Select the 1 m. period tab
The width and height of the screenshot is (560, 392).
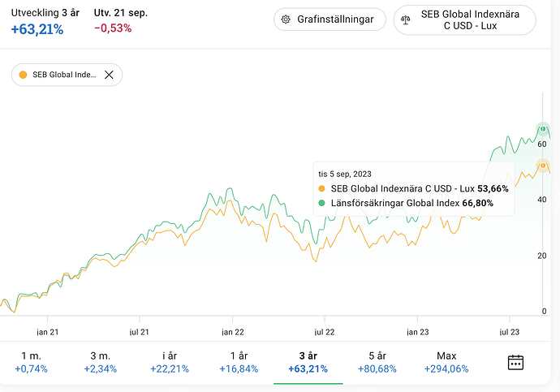(x=31, y=362)
